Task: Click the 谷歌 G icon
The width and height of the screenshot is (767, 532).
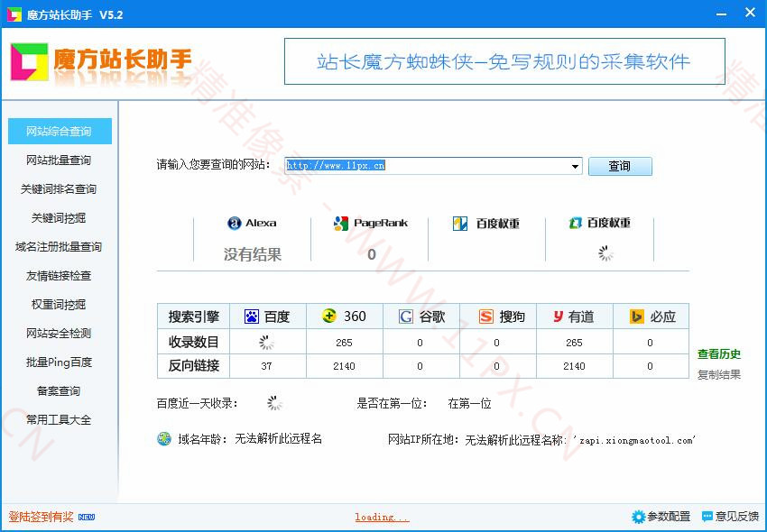Action: 406,316
